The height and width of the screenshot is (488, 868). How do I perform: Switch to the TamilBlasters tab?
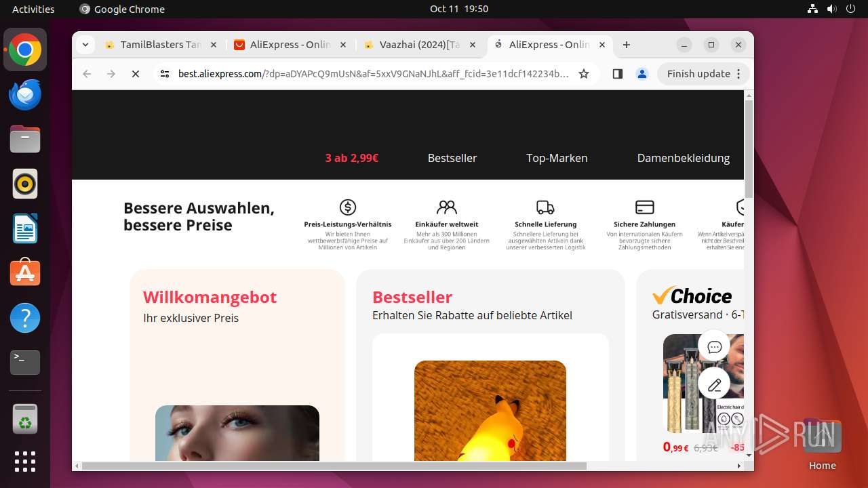[x=161, y=45]
